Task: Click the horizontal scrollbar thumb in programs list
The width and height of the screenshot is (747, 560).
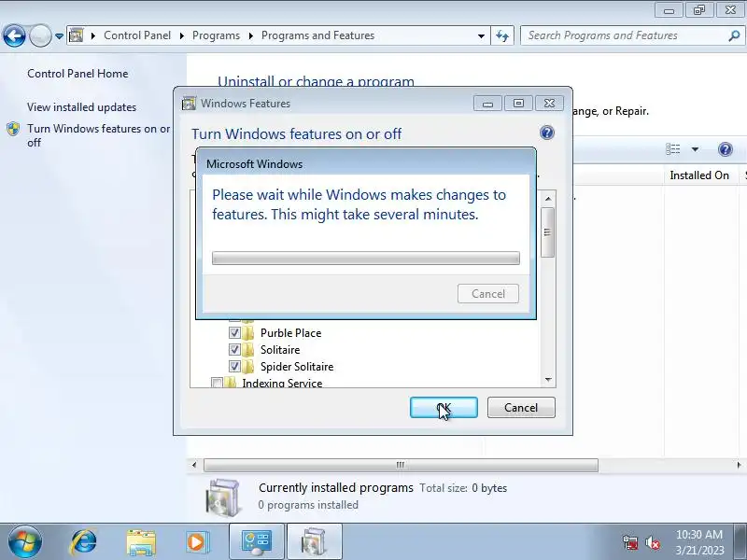Action: pyautogui.click(x=401, y=465)
